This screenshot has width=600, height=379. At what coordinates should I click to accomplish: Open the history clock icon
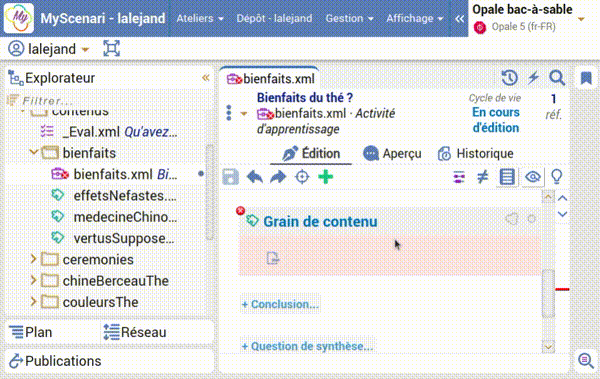(x=509, y=78)
